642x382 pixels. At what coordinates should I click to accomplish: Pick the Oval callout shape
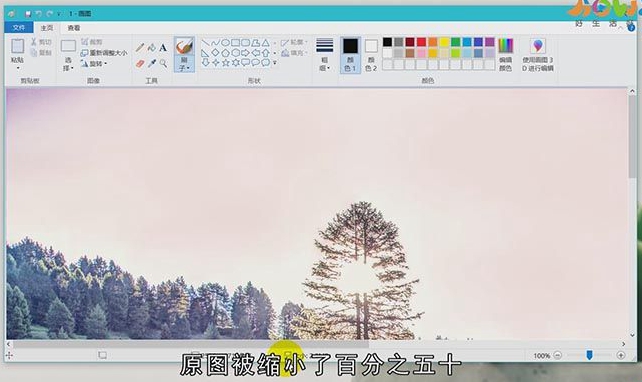tap(255, 63)
